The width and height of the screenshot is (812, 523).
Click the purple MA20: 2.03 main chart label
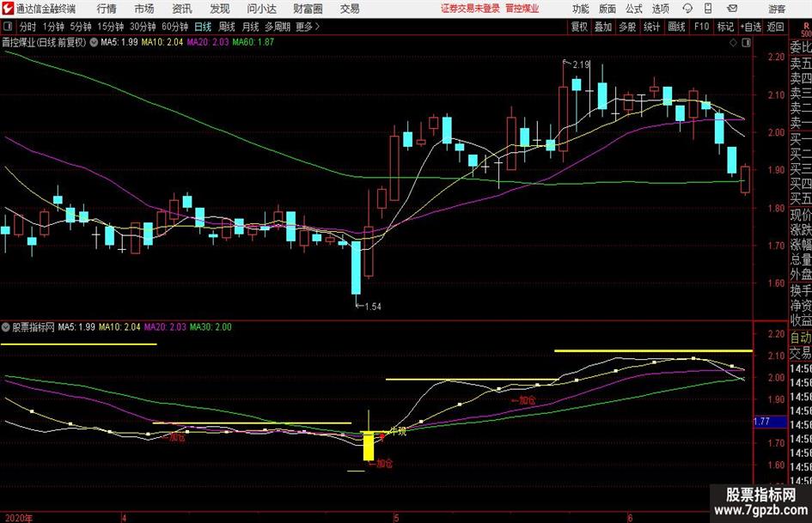208,42
